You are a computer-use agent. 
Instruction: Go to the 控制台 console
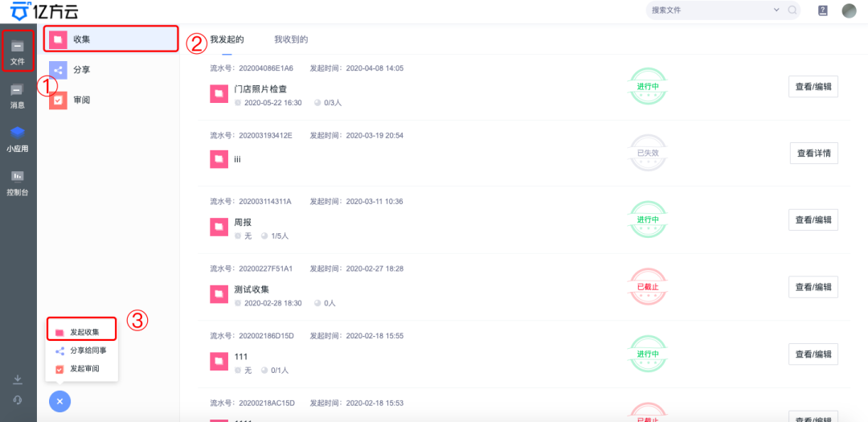click(17, 182)
